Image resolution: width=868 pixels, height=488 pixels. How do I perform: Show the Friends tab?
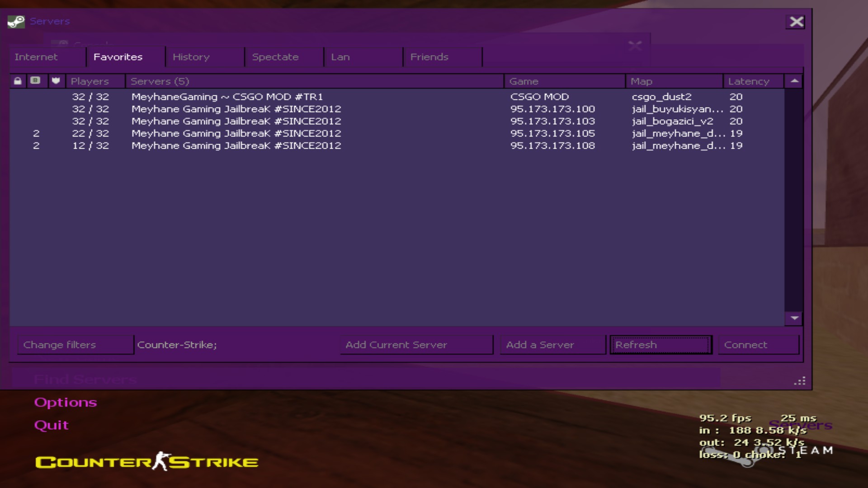[443, 57]
